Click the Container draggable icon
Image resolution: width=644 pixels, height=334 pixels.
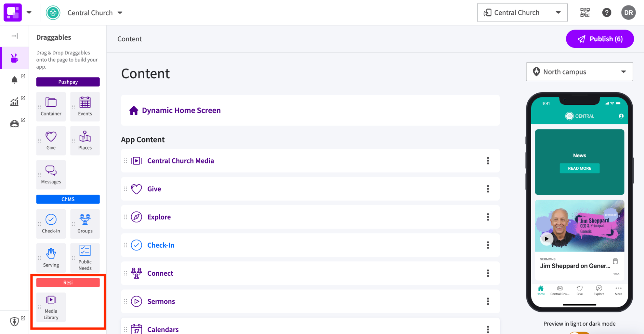(x=51, y=106)
